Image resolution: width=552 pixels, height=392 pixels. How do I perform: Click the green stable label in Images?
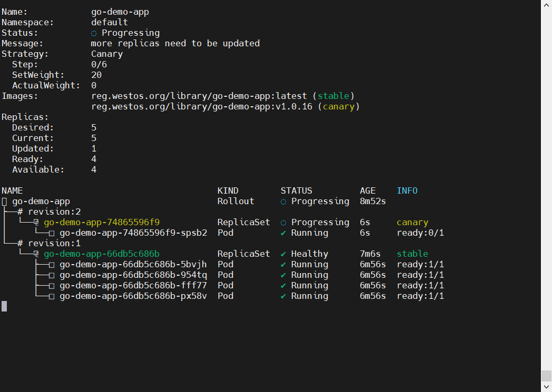[333, 96]
